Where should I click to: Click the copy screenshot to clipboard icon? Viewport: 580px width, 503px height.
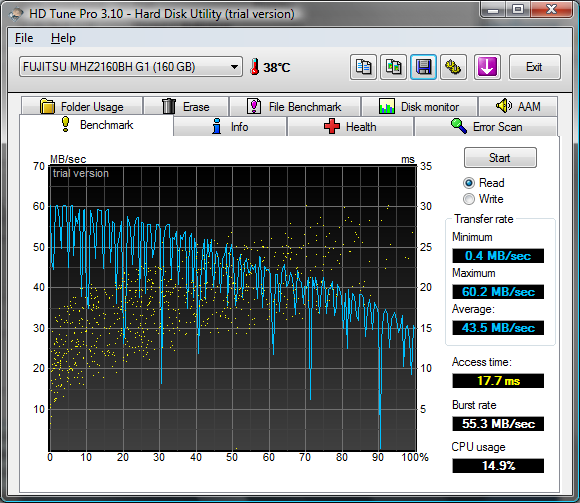(394, 67)
